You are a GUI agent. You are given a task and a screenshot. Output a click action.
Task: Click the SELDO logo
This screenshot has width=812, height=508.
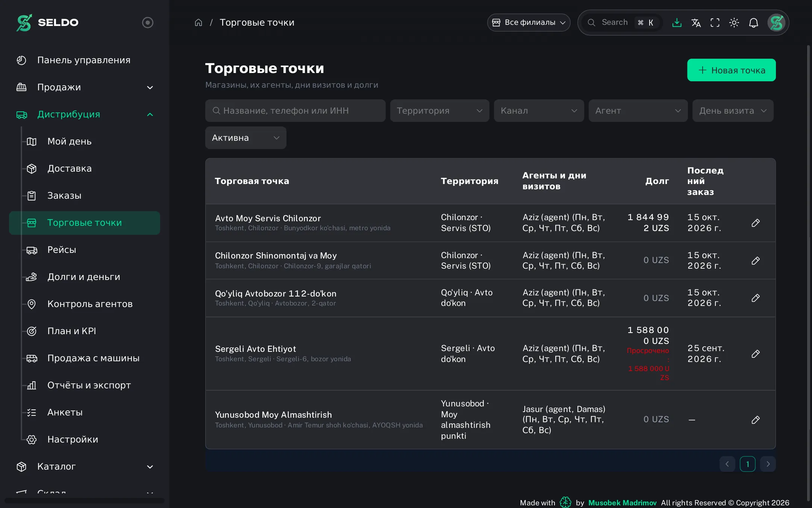[47, 23]
